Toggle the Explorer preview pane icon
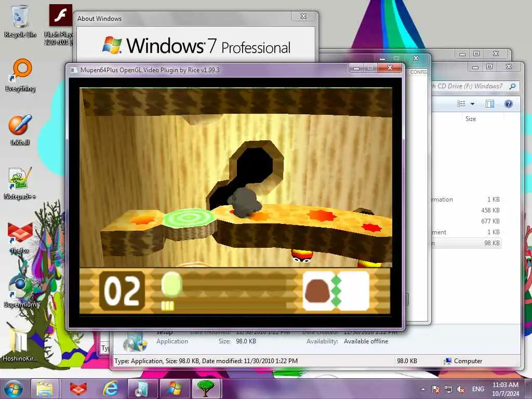The height and width of the screenshot is (399, 532). coord(490,104)
